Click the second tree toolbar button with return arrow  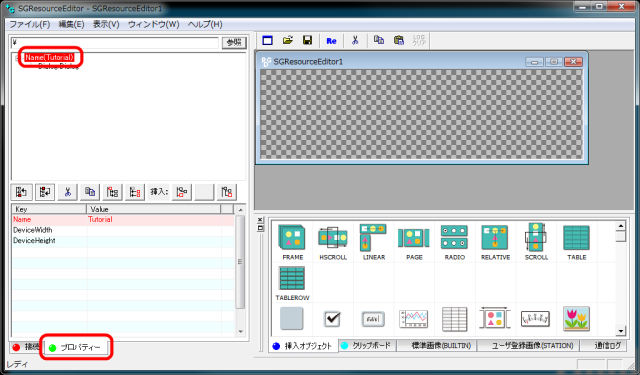coord(45,192)
